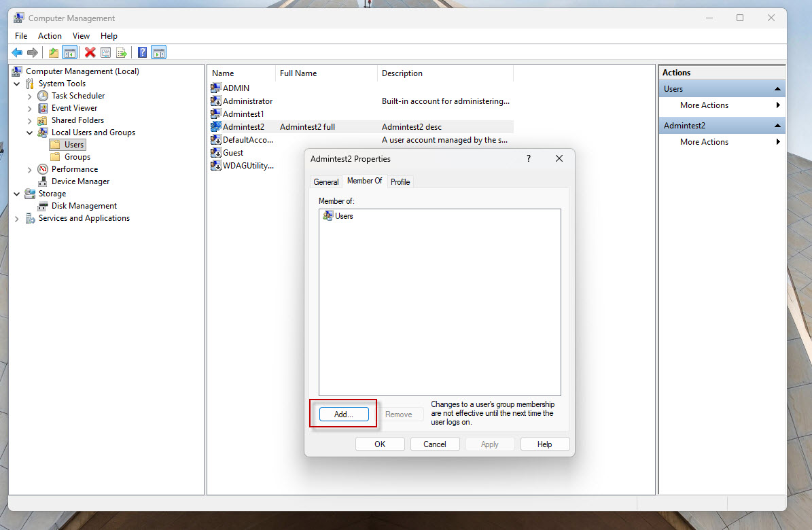Viewport: 812px width, 530px height.
Task: Open the Help menu
Action: 109,36
